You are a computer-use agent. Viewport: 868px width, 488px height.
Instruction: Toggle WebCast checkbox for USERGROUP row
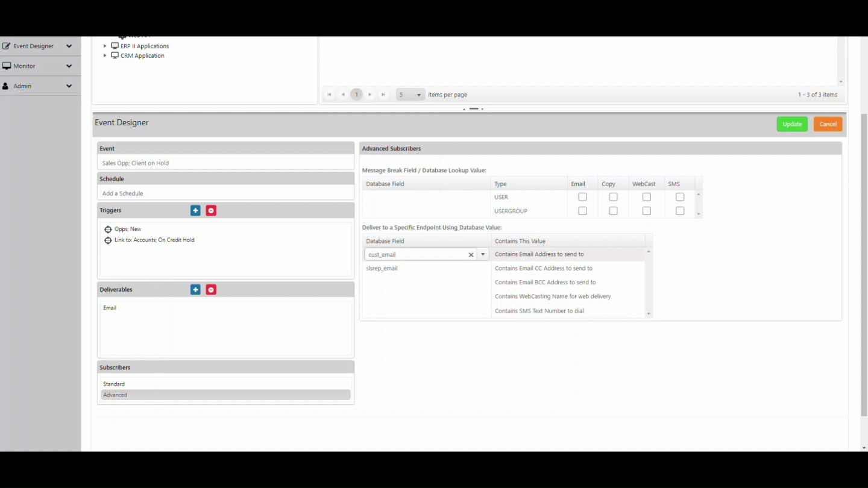coord(646,211)
